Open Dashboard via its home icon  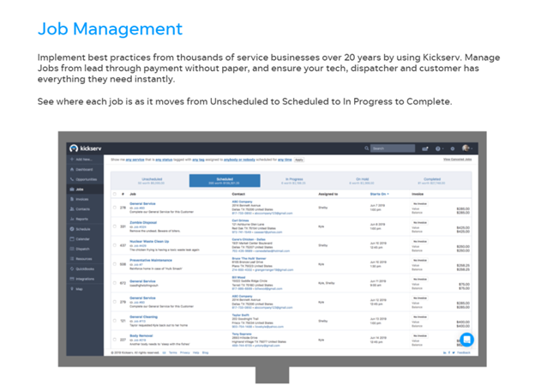[x=72, y=169]
